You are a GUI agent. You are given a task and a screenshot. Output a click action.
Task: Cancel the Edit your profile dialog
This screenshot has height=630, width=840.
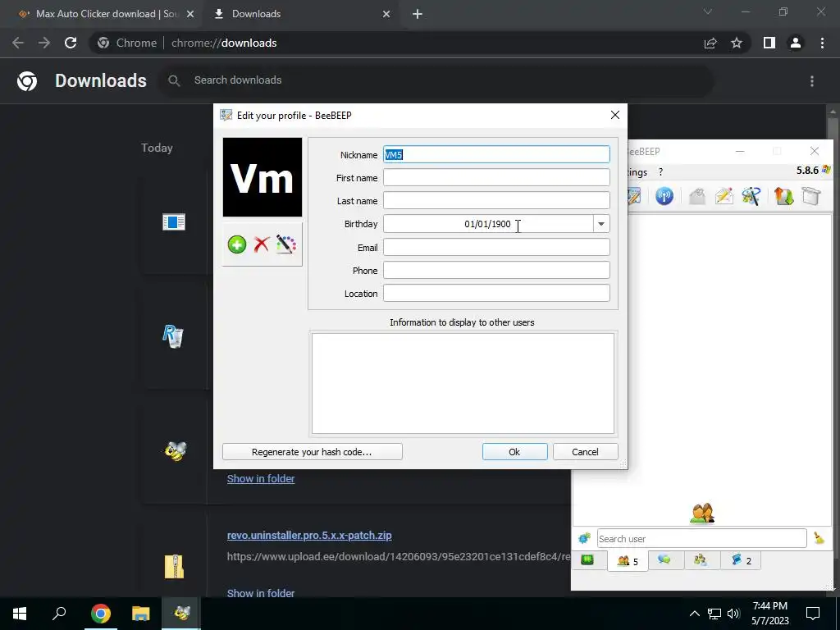585,452
